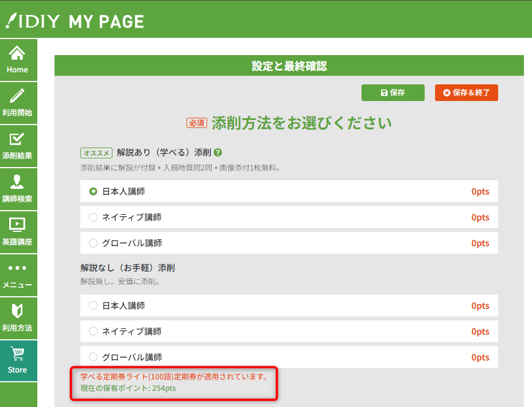The width and height of the screenshot is (532, 407).
Task: Select 日本人講師 under 解説あり添削
Action: [94, 192]
